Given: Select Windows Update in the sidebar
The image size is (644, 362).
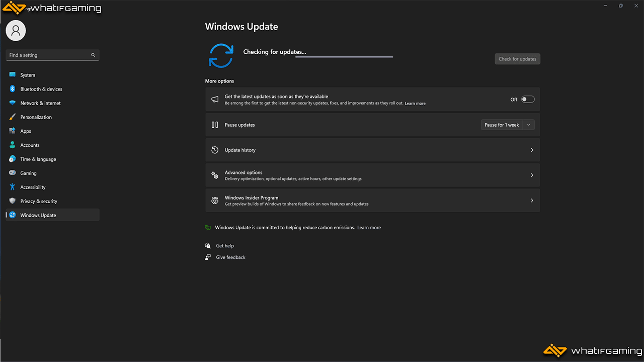Looking at the screenshot, I should click(x=52, y=215).
